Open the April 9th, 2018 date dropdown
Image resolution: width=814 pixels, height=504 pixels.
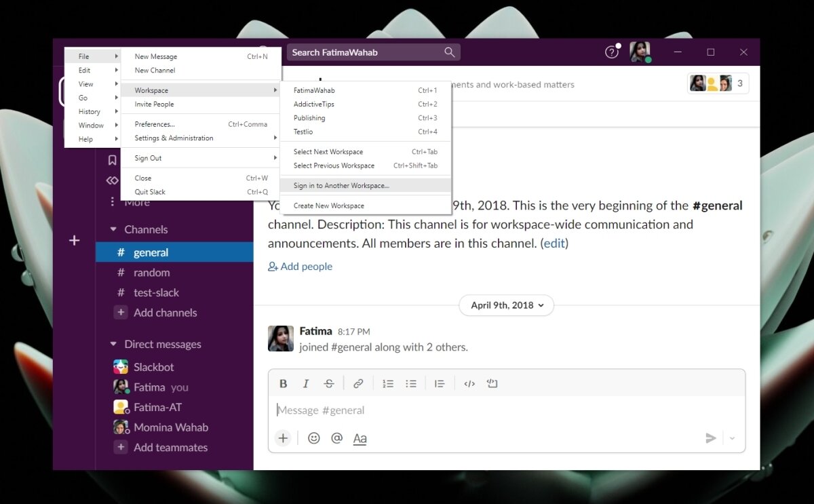click(506, 305)
